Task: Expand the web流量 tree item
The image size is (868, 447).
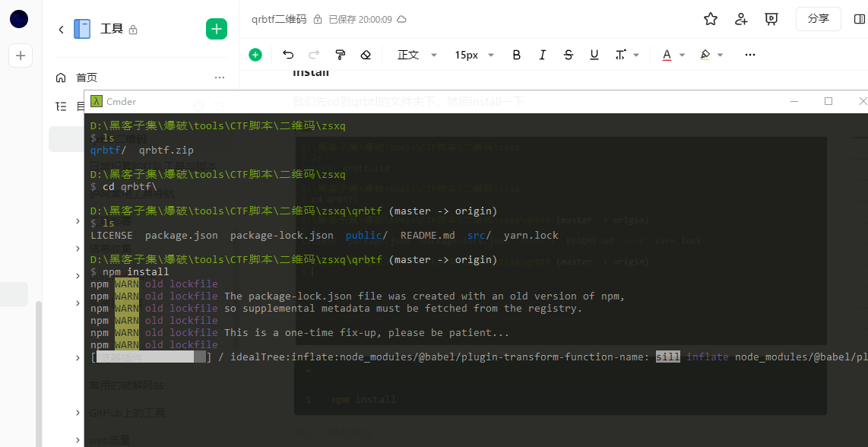Action: 78,440
